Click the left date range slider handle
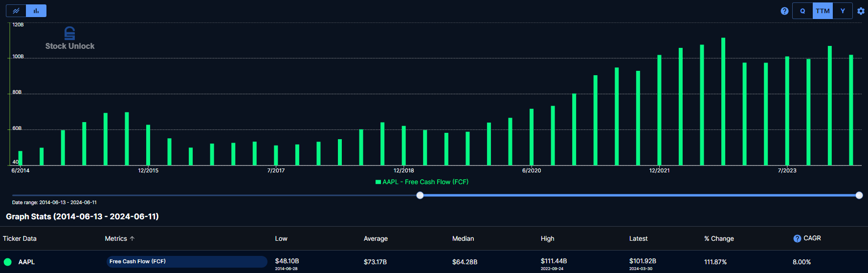868x273 pixels. 420,195
